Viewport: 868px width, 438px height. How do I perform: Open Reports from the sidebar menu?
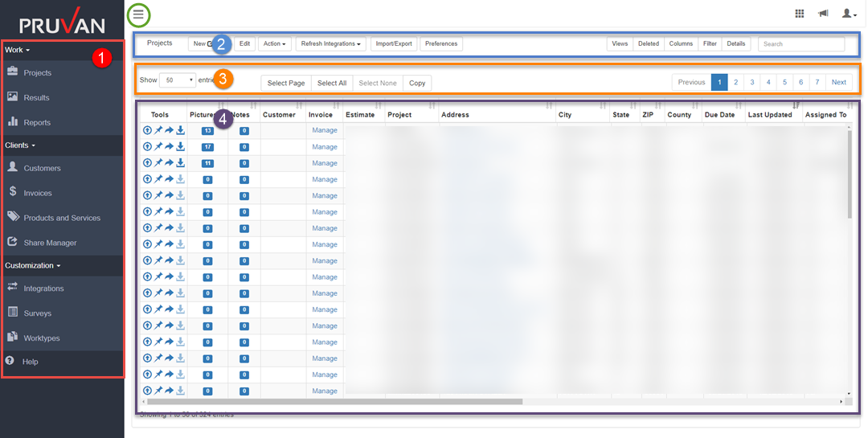37,122
